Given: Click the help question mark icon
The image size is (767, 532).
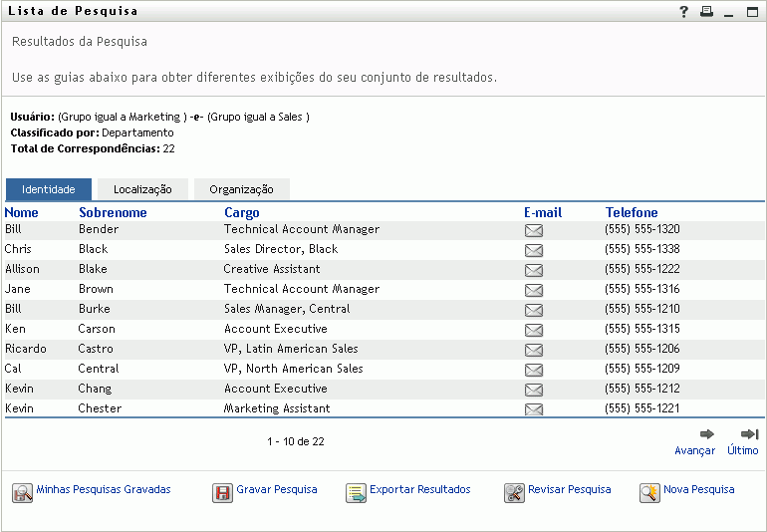Looking at the screenshot, I should 684,12.
